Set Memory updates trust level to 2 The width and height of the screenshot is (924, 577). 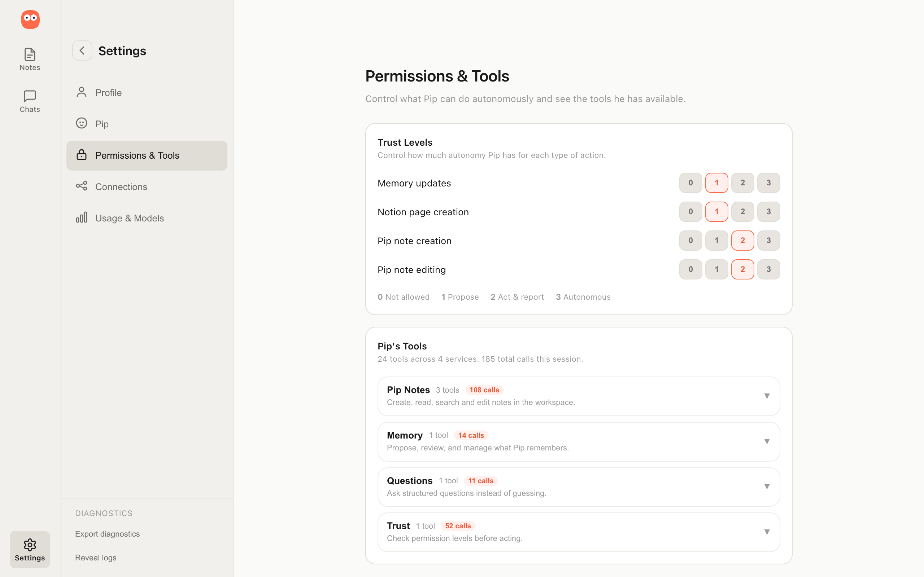(x=742, y=183)
